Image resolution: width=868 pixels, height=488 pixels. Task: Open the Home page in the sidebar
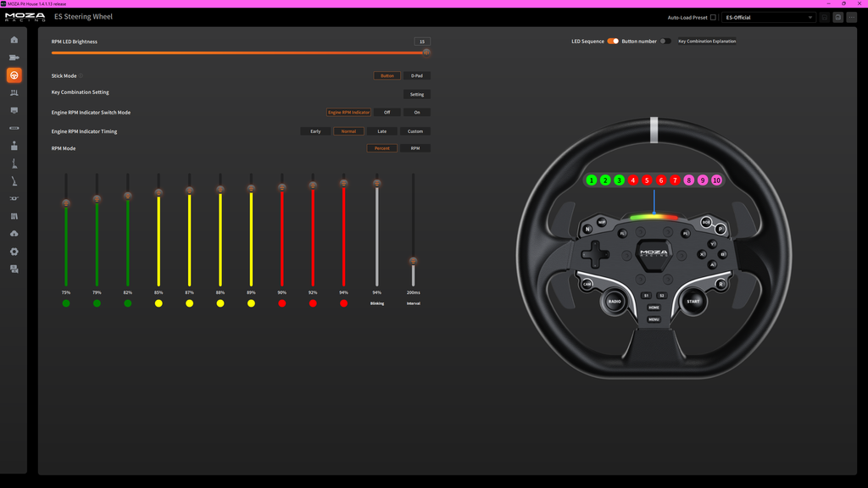click(14, 40)
